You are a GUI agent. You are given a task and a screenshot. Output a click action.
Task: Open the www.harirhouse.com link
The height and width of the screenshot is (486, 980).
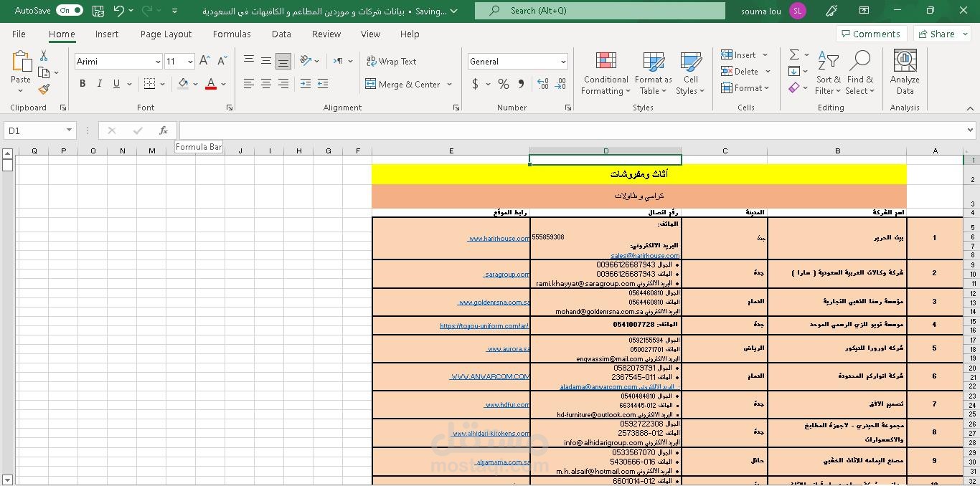[x=499, y=238]
